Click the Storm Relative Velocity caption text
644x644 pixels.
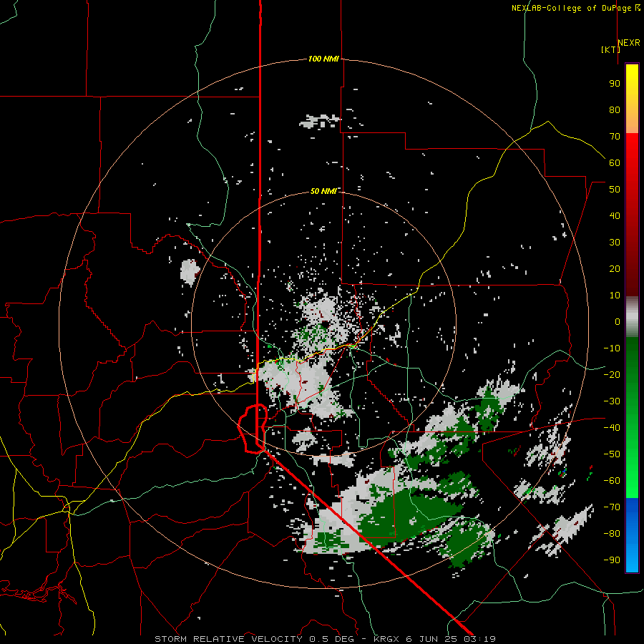pyautogui.click(x=228, y=639)
